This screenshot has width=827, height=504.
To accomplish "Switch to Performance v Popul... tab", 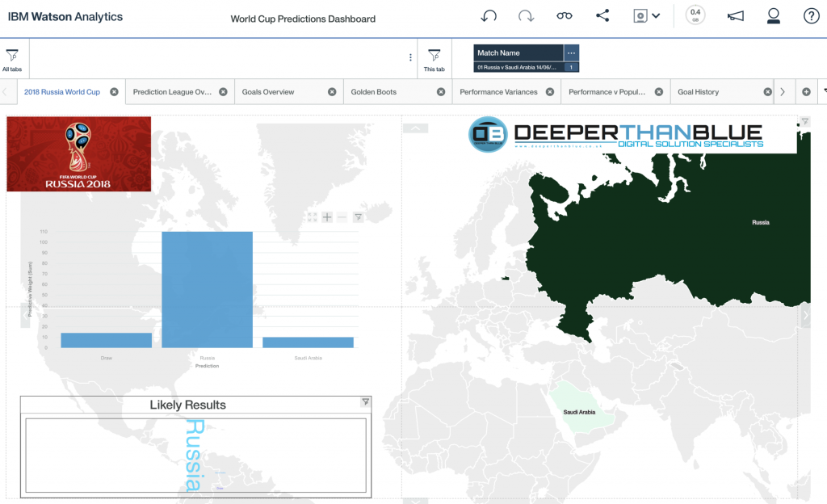I will [x=607, y=92].
